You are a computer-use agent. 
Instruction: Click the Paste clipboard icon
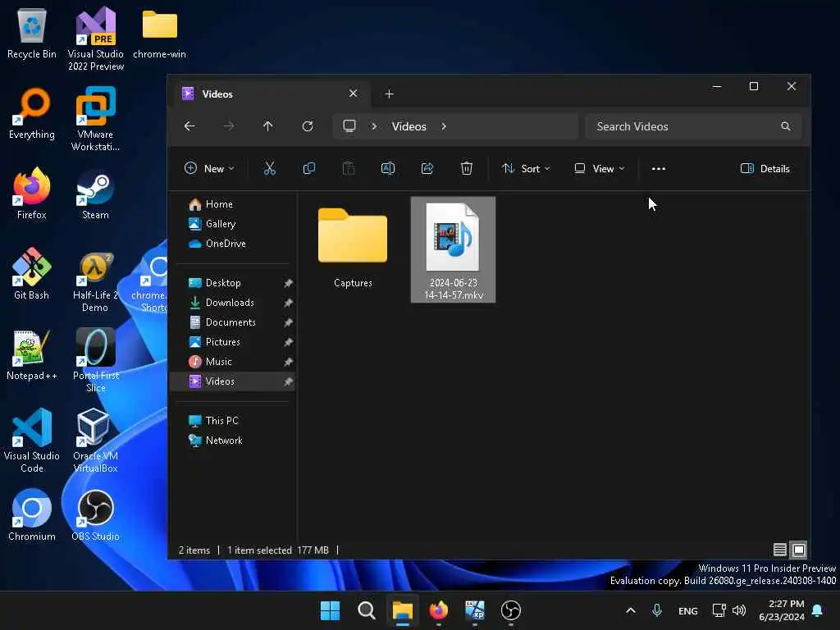(348, 169)
